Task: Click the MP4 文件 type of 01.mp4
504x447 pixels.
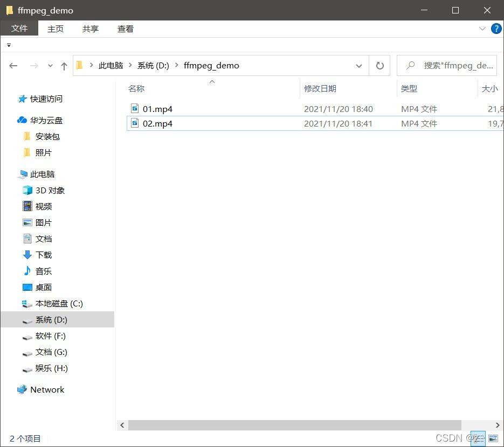Action: pos(419,109)
